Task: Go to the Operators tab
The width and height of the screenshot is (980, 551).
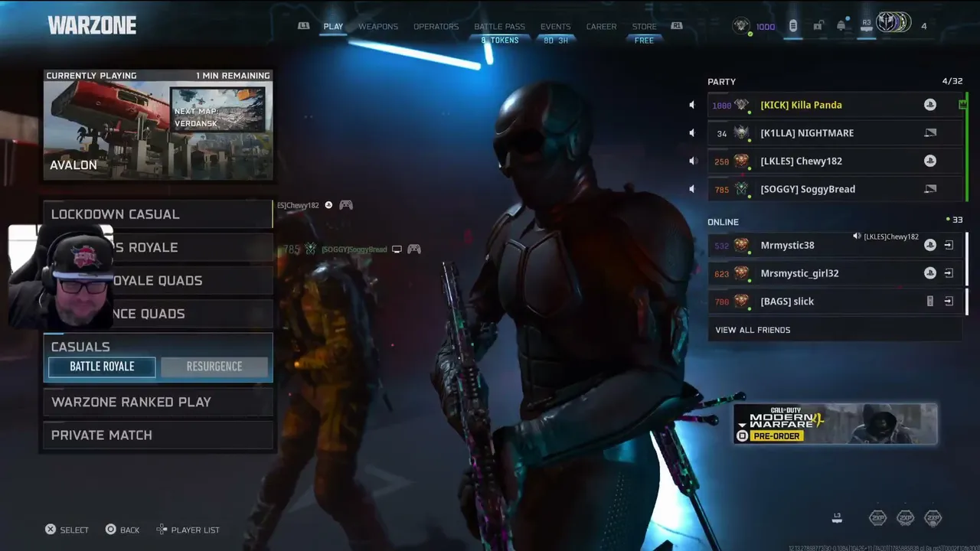Action: tap(436, 27)
